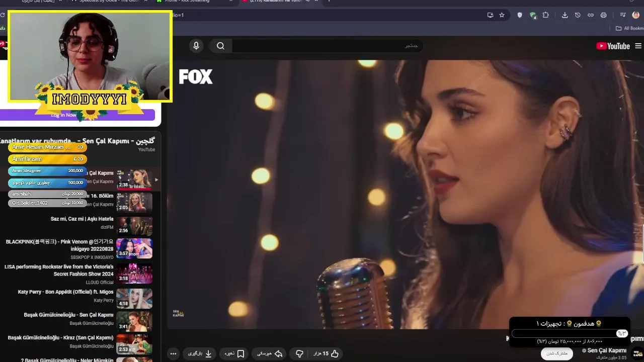Open LISA performing Rockstar video title

coord(59,270)
